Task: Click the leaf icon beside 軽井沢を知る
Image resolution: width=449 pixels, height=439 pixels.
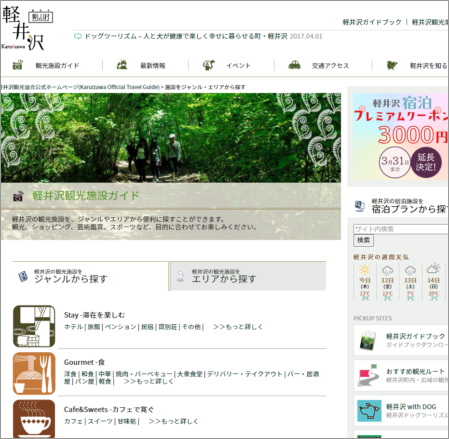Action: coord(392,65)
